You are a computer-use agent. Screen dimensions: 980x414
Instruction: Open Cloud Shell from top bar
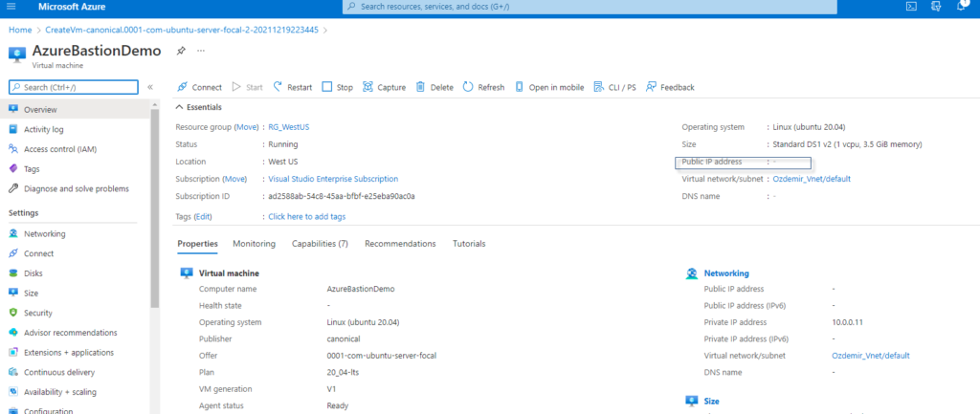(912, 7)
